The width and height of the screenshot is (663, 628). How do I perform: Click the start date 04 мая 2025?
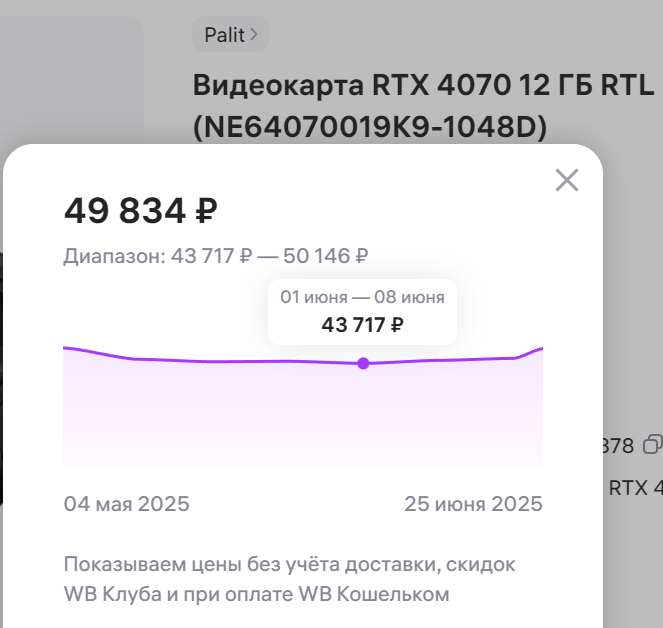coord(126,504)
